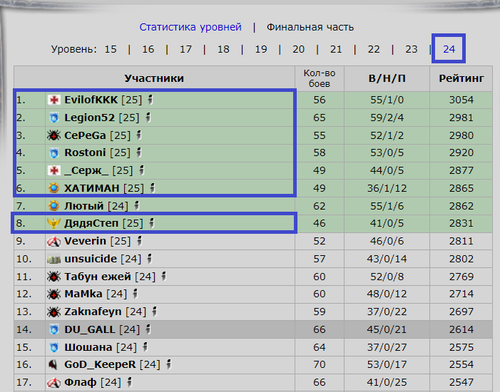The width and height of the screenshot is (500, 392).
Task: Open player Шошана's profile
Action: coord(88,347)
